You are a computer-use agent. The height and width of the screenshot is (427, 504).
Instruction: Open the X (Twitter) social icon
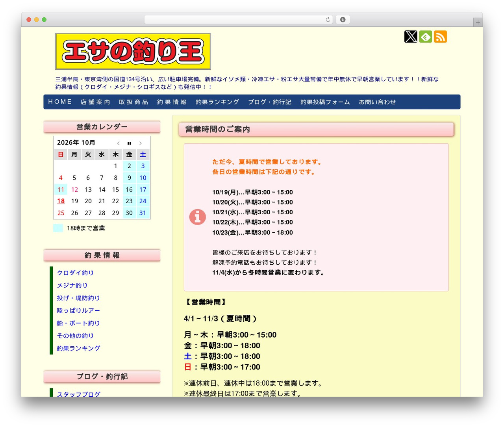coord(411,37)
